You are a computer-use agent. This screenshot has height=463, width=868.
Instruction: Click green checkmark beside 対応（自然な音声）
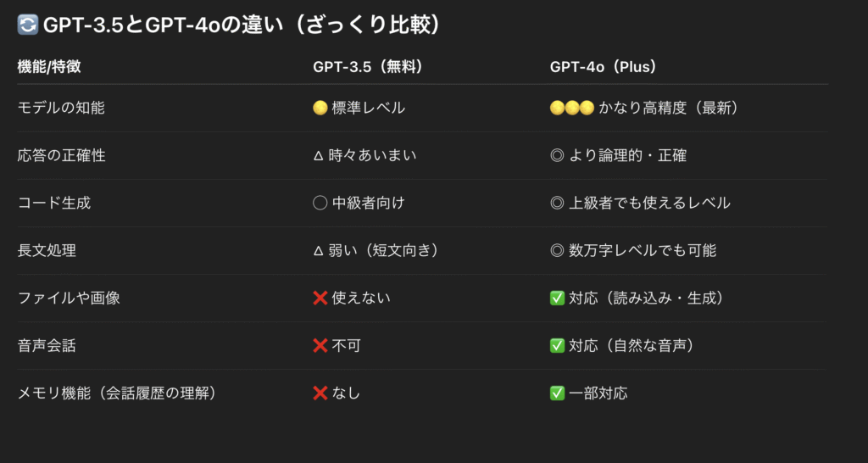coord(557,346)
